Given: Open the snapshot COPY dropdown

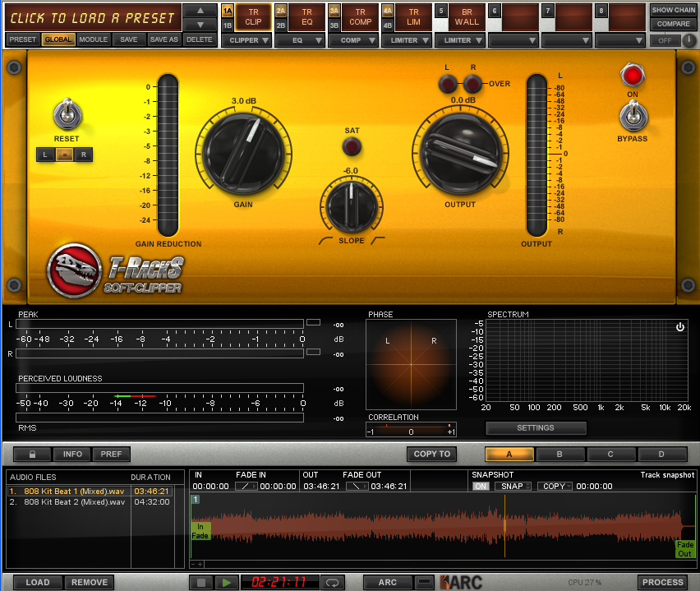Looking at the screenshot, I should [555, 486].
